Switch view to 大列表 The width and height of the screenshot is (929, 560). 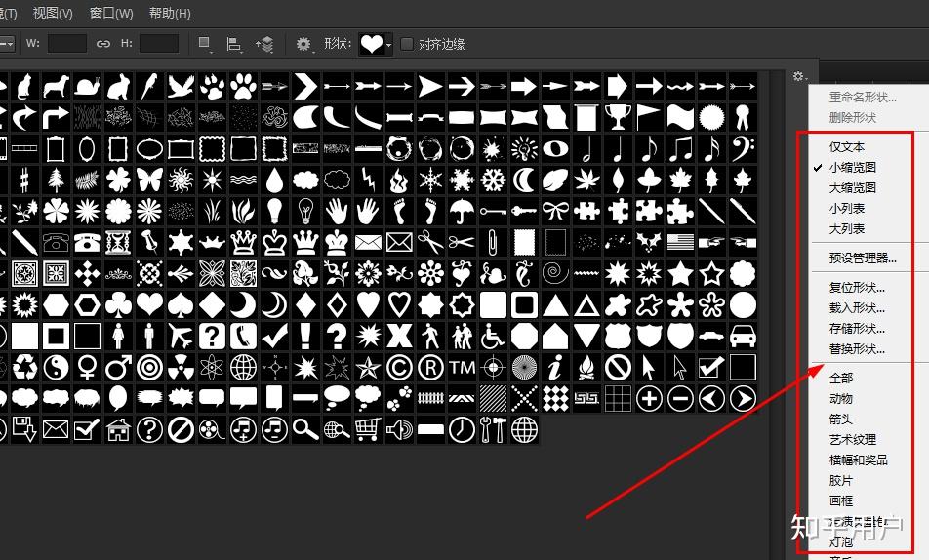point(847,228)
